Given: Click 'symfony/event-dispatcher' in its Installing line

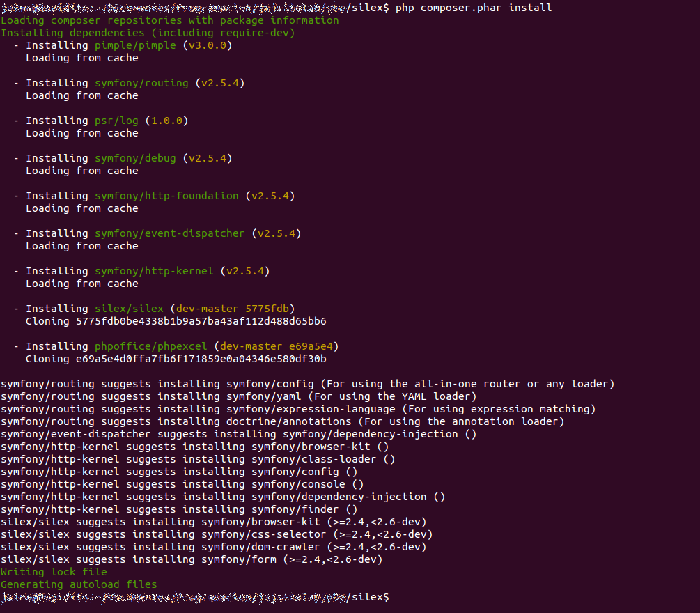Looking at the screenshot, I should (x=170, y=233).
